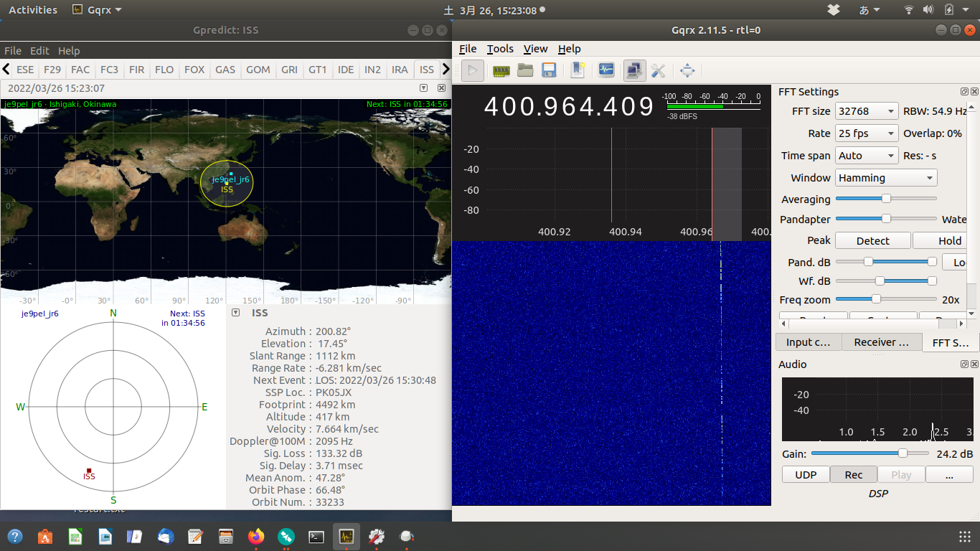Screen dimensions: 980x551
Task: Save settings with the floppy disk icon
Action: tap(549, 70)
